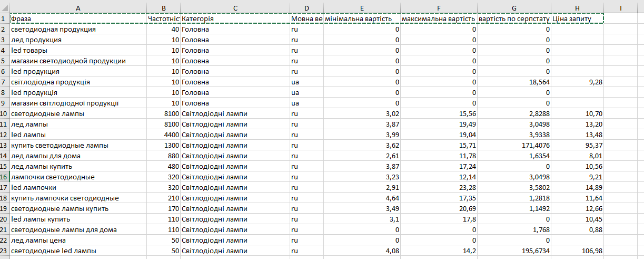
Task: Select column A header
Action: [78, 8]
